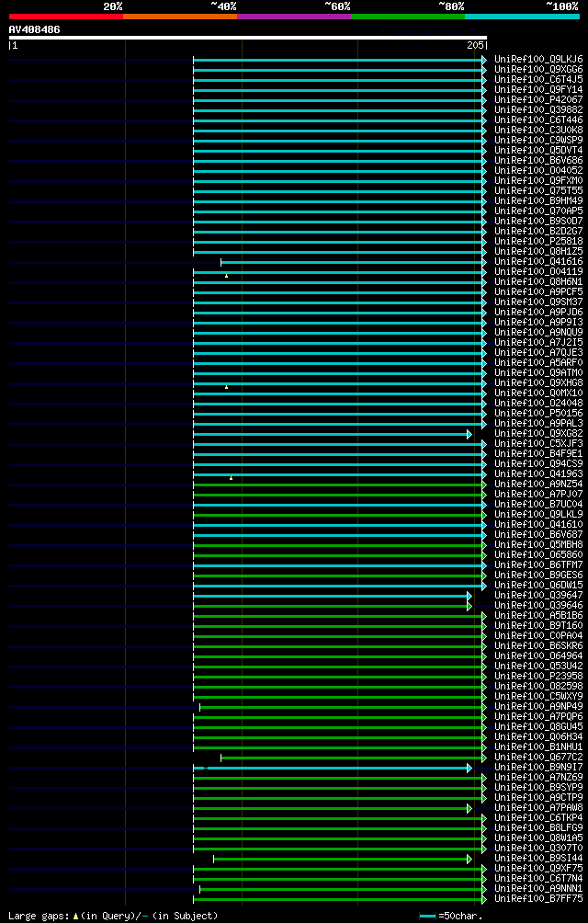Select the UniRef100_Q9LKL9 label
Viewport: 588px width, 923px height.
click(538, 515)
